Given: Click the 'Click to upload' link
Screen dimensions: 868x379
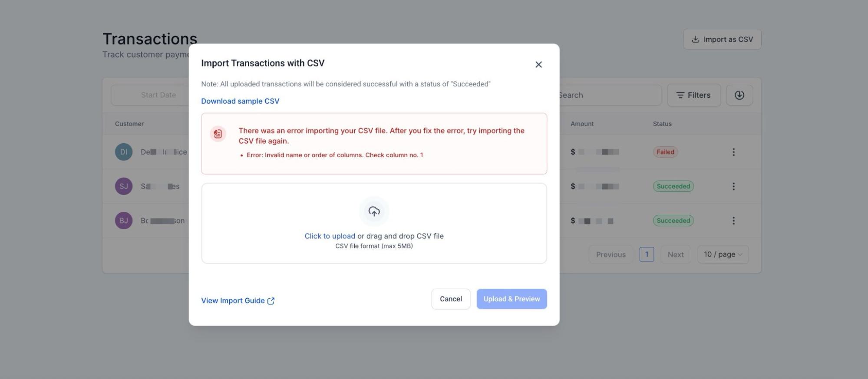Looking at the screenshot, I should pos(330,236).
